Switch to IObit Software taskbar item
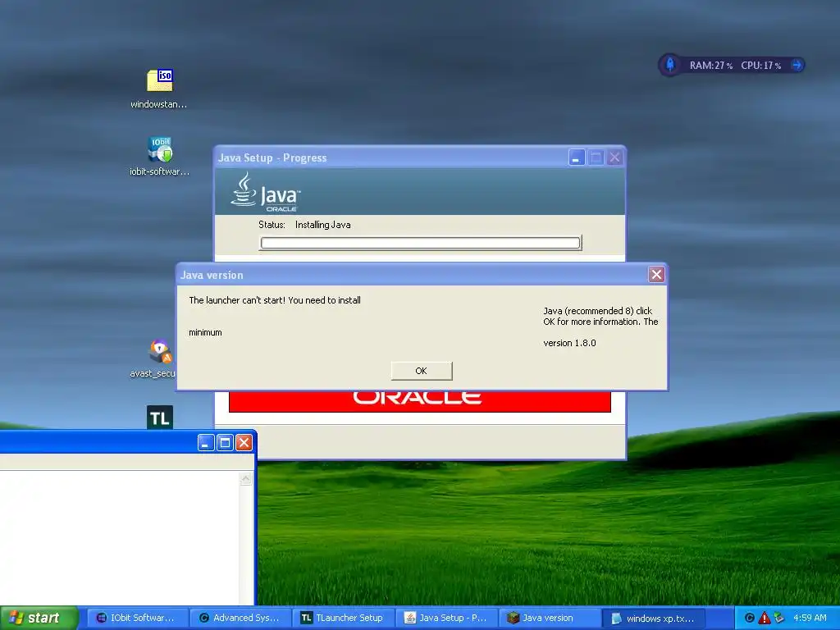Image resolution: width=840 pixels, height=630 pixels. click(138, 618)
